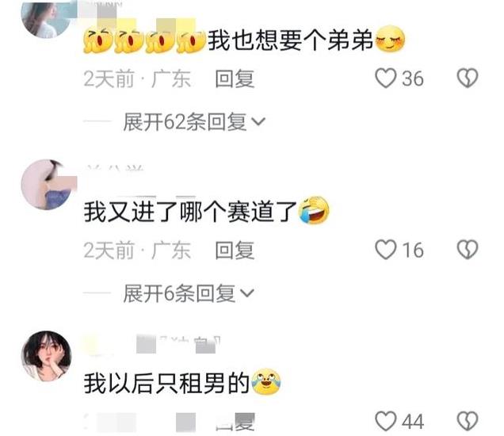The height and width of the screenshot is (436, 504).
Task: Reply to the 我也想要个弟弟 comment
Action: [x=235, y=78]
